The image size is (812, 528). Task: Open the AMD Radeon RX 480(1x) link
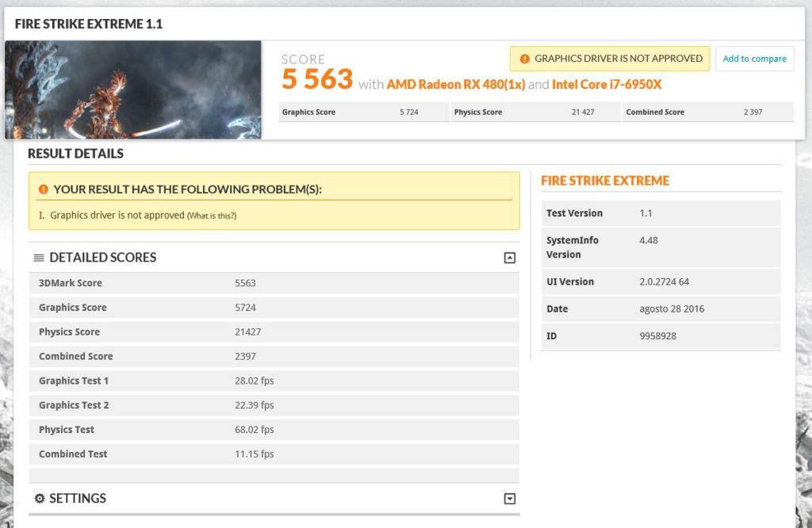click(x=456, y=84)
